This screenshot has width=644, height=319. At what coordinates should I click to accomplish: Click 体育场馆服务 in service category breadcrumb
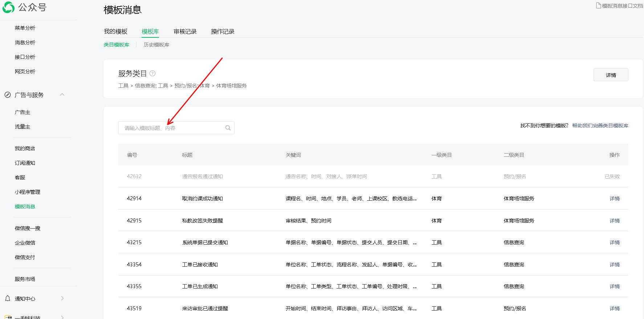pyautogui.click(x=232, y=86)
